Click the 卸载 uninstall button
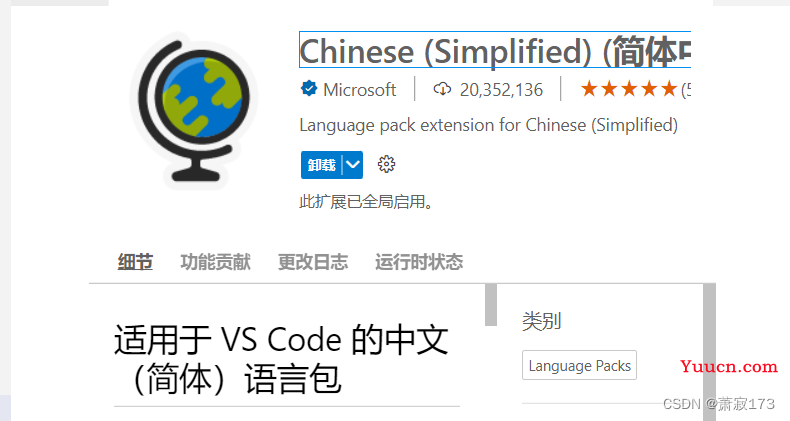This screenshot has width=790, height=421. 321,165
